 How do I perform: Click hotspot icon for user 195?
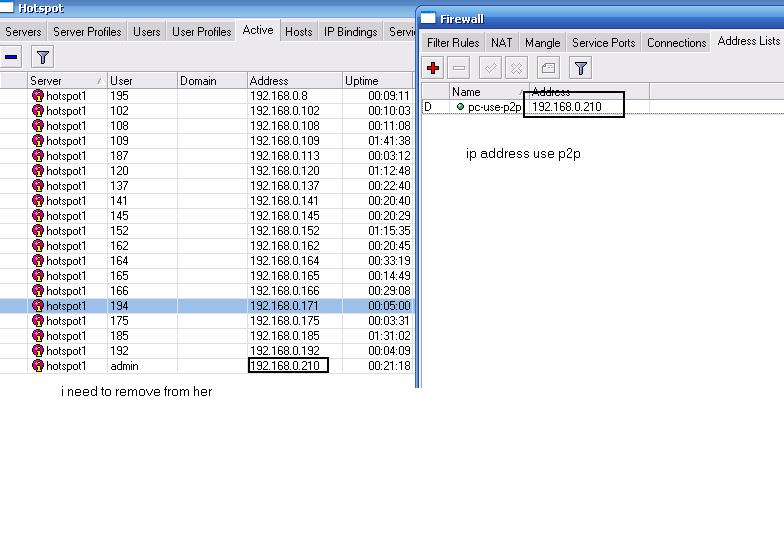pos(38,96)
